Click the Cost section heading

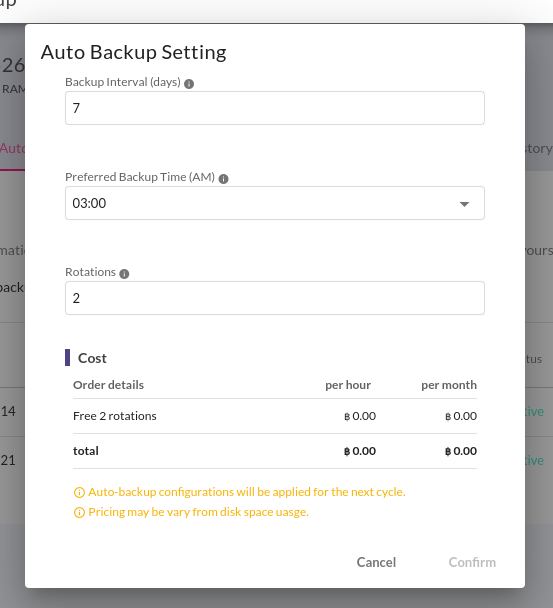click(x=92, y=358)
